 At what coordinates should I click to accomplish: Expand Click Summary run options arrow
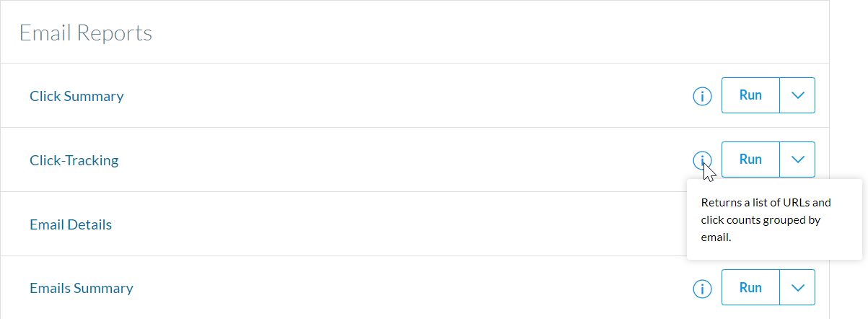pyautogui.click(x=797, y=95)
